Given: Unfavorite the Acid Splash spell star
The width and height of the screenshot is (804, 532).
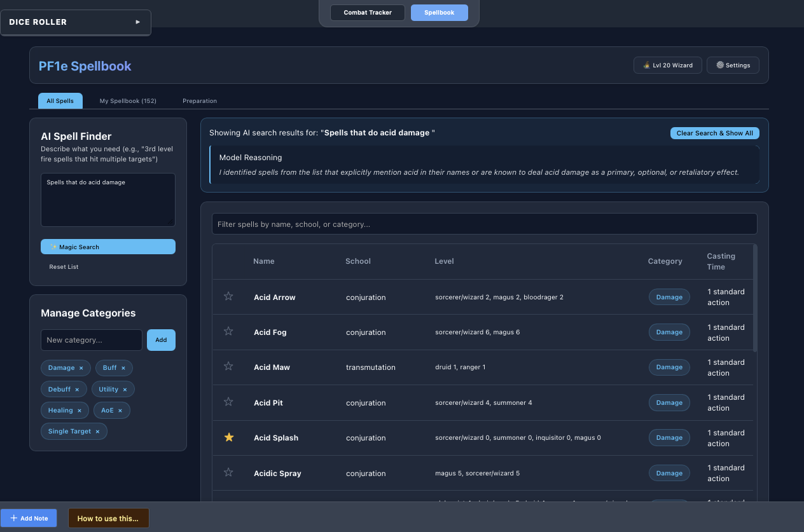Looking at the screenshot, I should (228, 437).
